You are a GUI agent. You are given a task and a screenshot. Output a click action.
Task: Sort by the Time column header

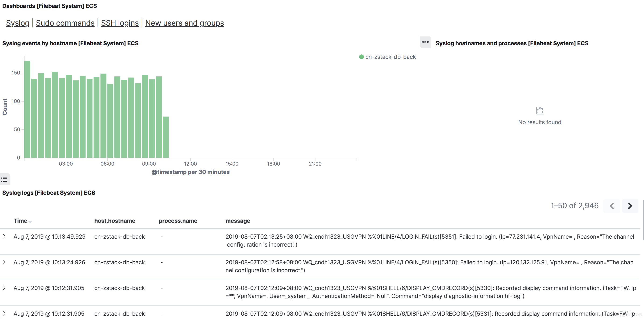22,221
